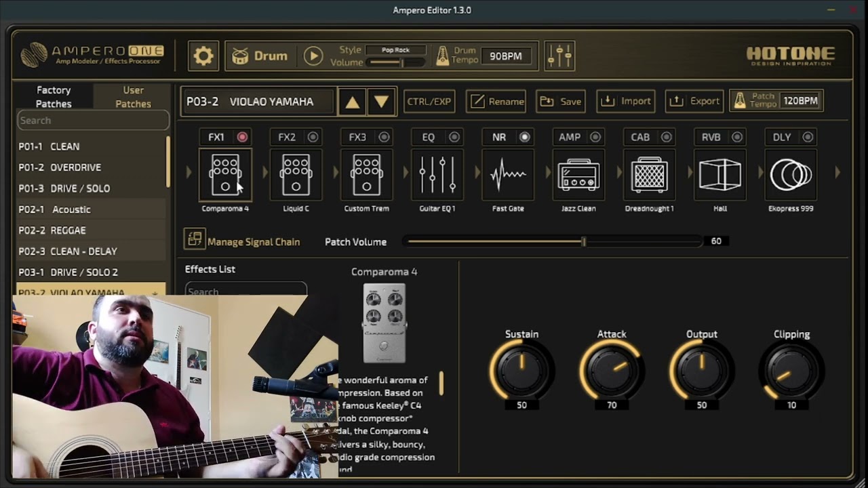Toggle the CAB module power
This screenshot has width=868, height=488.
667,137
